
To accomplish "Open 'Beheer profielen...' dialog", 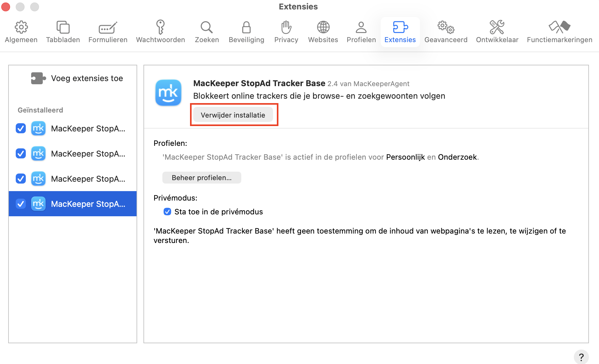I will tap(201, 177).
